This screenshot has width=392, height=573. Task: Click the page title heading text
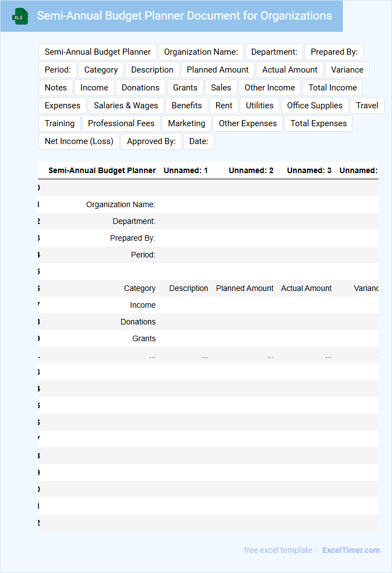[x=184, y=16]
